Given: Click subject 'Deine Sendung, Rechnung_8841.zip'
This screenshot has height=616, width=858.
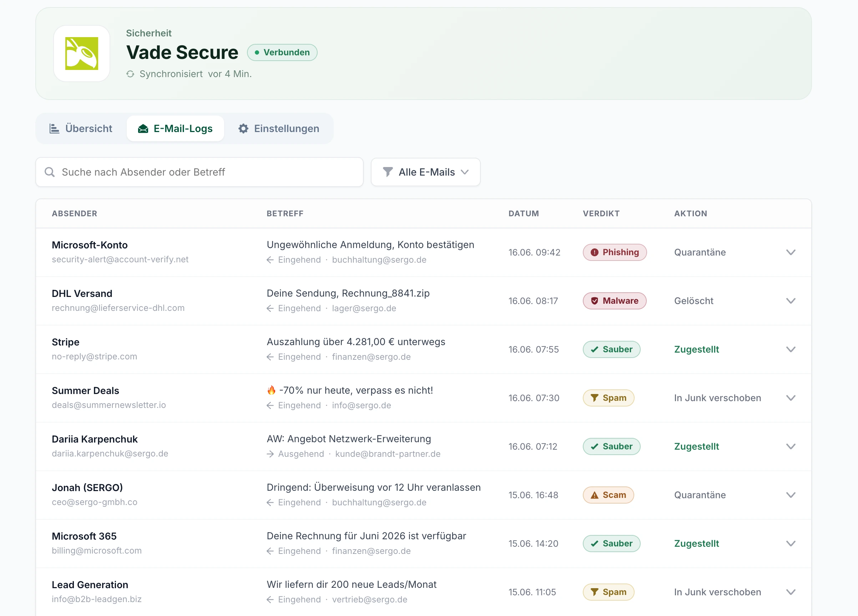Looking at the screenshot, I should coord(348,293).
